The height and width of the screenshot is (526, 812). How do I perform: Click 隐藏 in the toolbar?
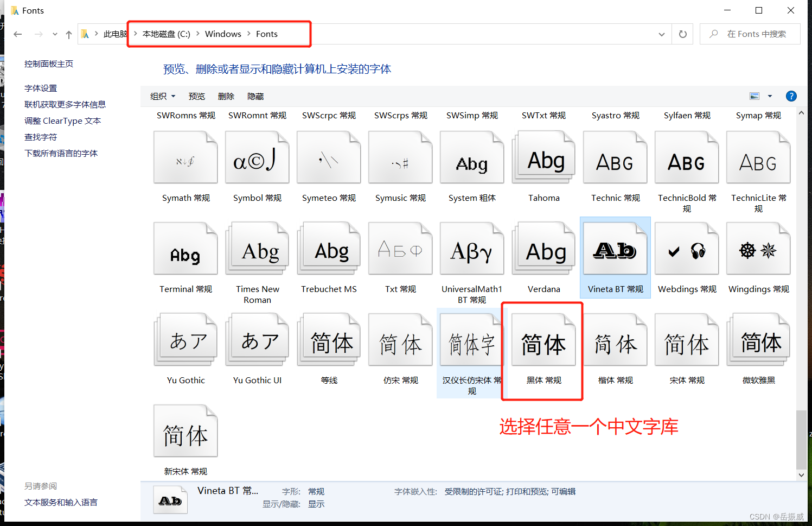(255, 96)
